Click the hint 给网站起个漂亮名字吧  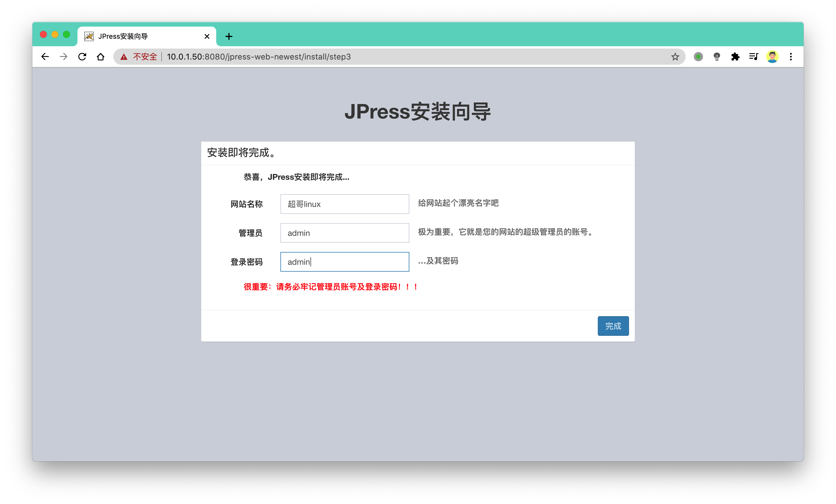pyautogui.click(x=458, y=203)
